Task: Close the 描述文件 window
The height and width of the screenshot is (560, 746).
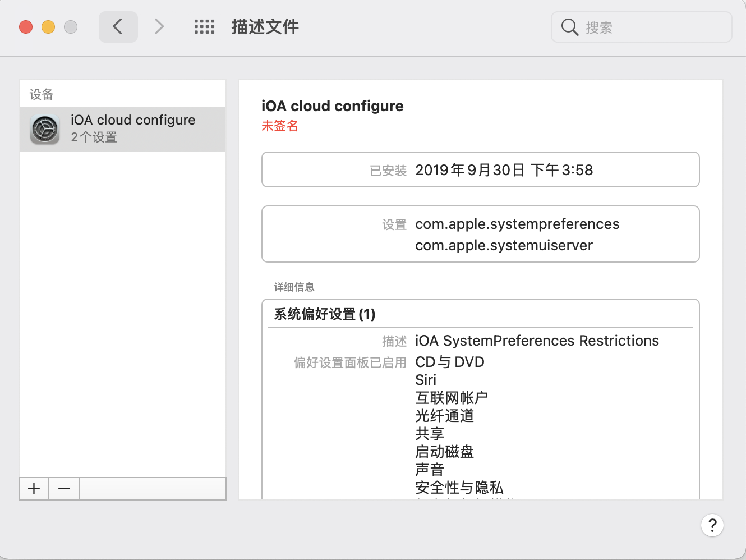Action: coord(26,27)
